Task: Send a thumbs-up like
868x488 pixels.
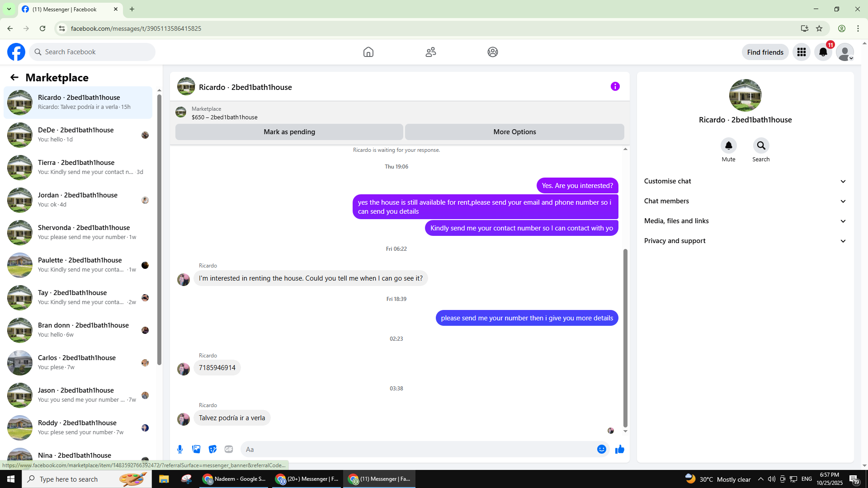Action: tap(620, 449)
